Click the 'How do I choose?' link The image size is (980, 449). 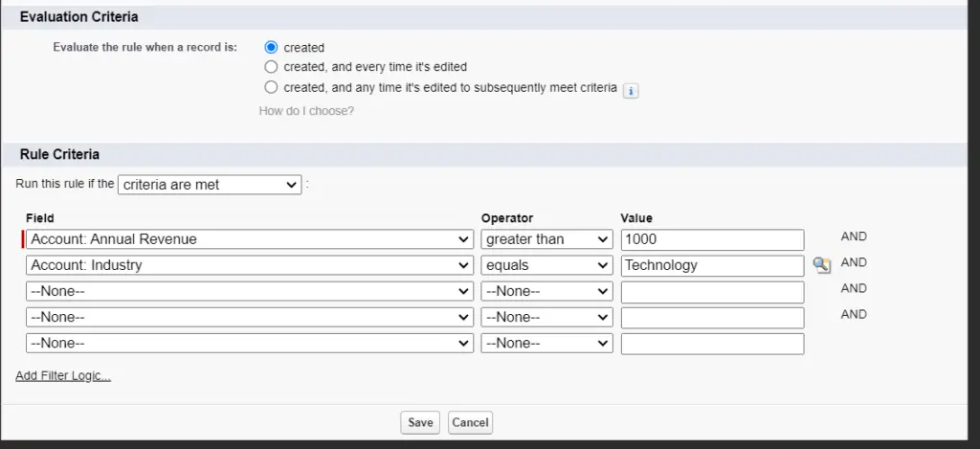(306, 111)
